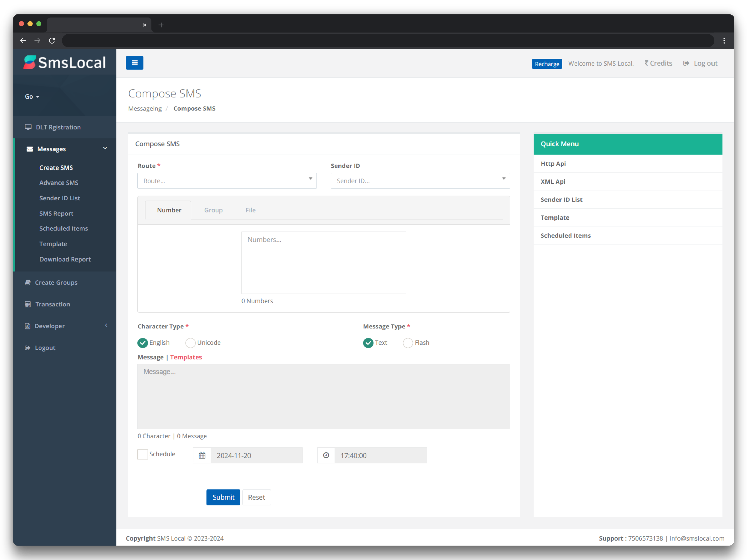Click the Reset button
747x560 pixels.
[x=256, y=497]
